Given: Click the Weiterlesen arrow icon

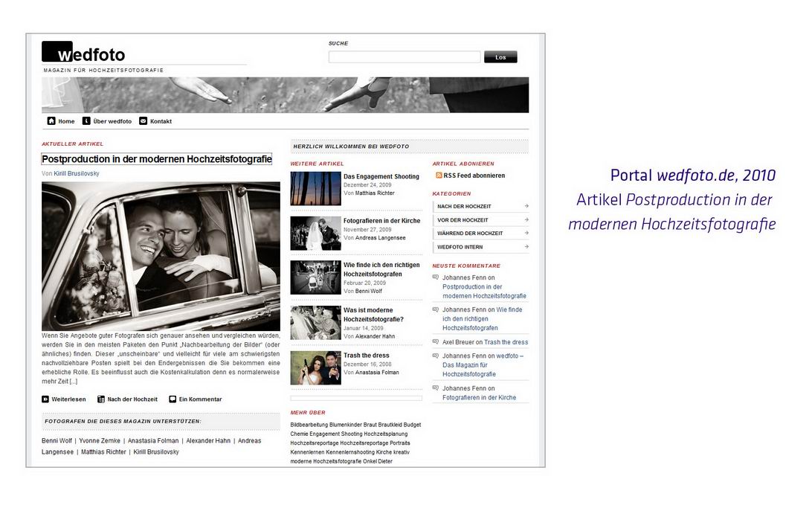Looking at the screenshot, I should click(45, 399).
